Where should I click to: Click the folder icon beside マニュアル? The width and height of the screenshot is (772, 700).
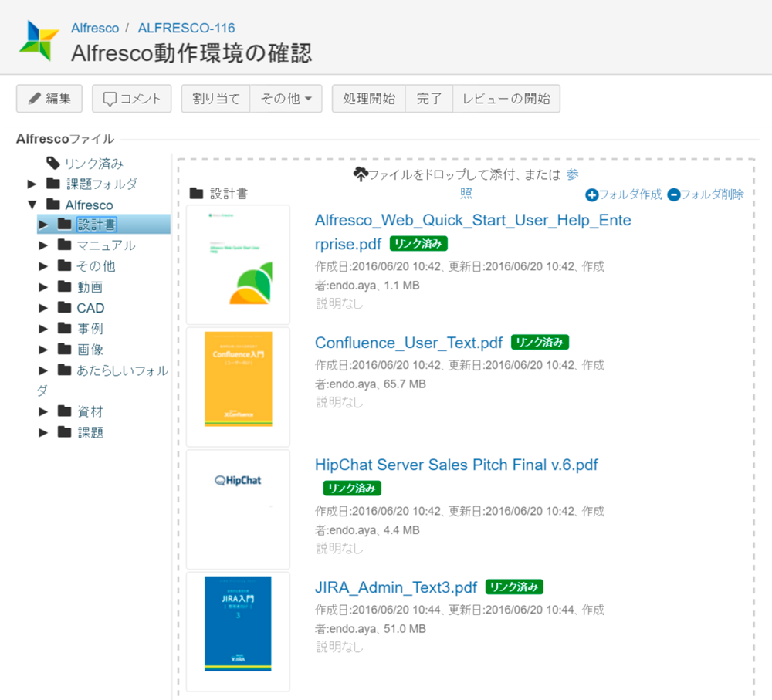point(65,245)
